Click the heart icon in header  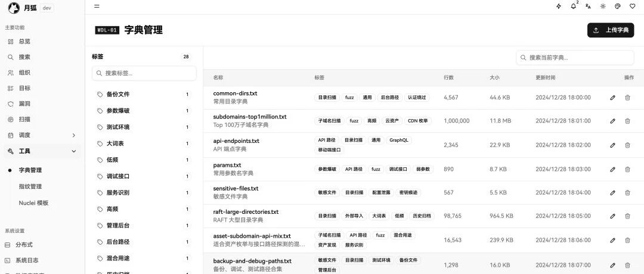click(632, 6)
